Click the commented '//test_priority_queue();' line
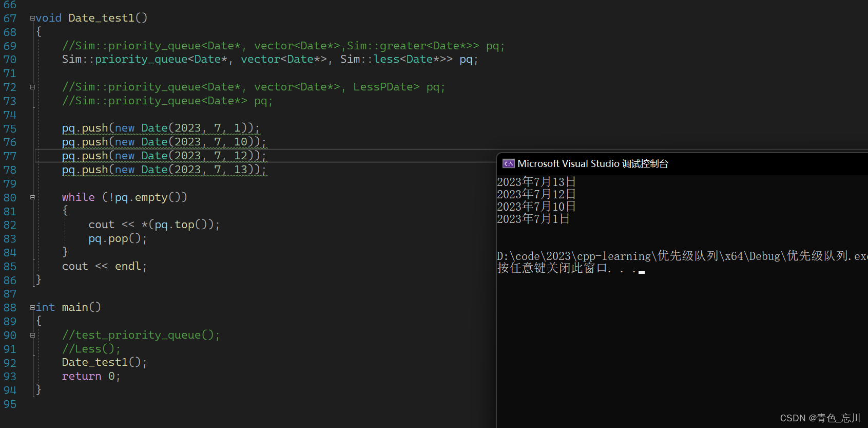This screenshot has width=868, height=428. pyautogui.click(x=141, y=335)
